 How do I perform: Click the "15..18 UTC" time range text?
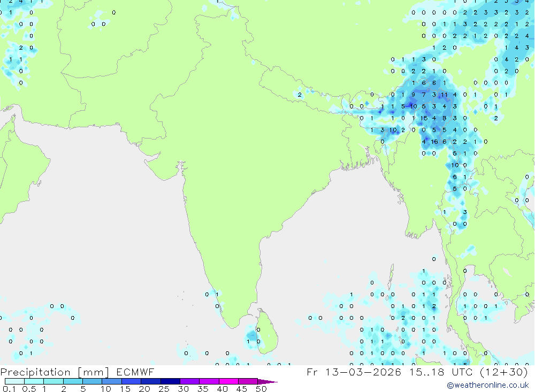(x=441, y=372)
